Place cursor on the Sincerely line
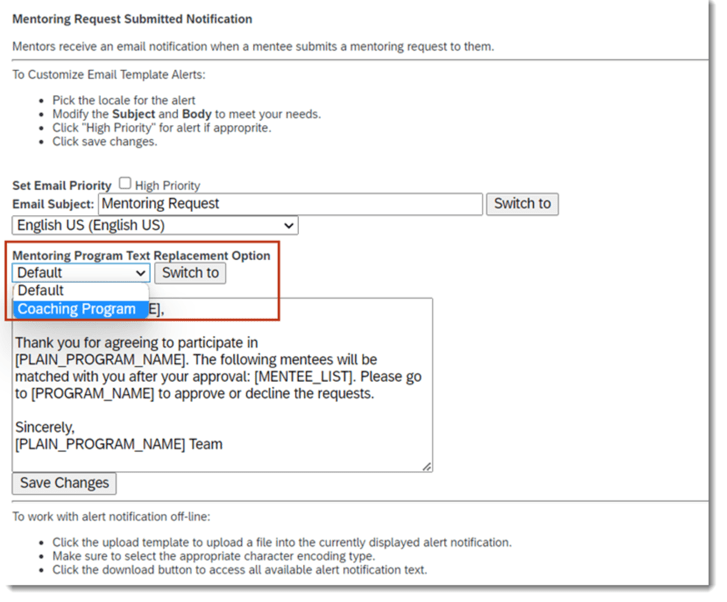The width and height of the screenshot is (727, 602). [45, 427]
